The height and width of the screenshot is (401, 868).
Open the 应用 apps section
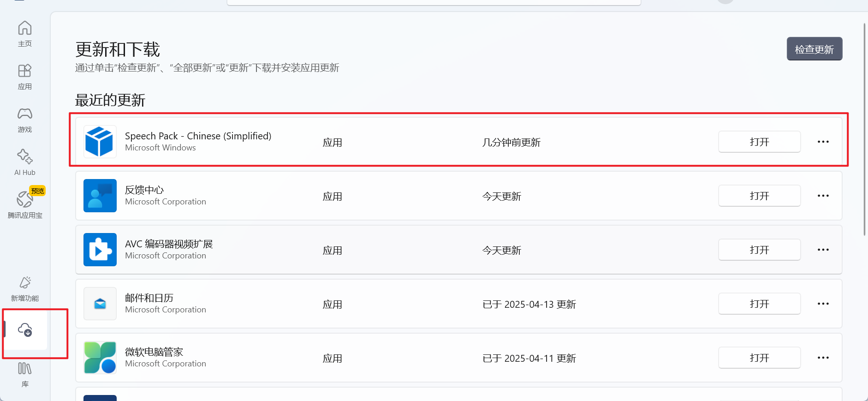point(25,77)
